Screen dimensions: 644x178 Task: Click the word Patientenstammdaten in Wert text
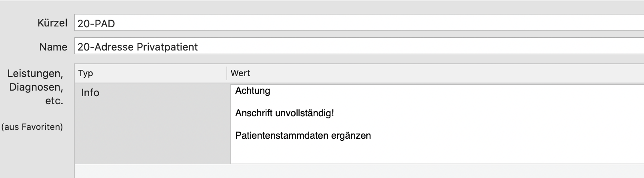[x=282, y=136]
